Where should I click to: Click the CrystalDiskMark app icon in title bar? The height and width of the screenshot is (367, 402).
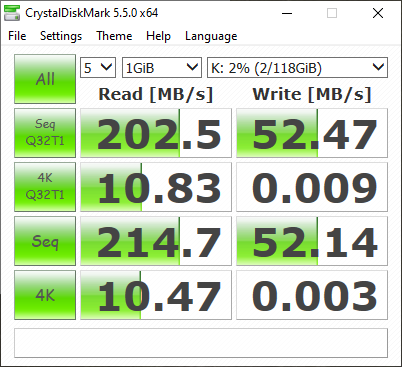pos(12,13)
